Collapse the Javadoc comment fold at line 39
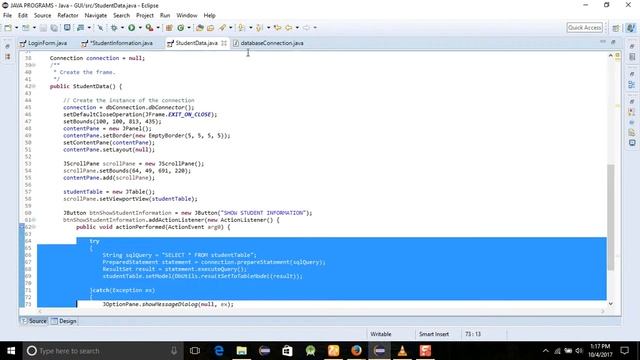Screen dimensions: 640x360 34,65
